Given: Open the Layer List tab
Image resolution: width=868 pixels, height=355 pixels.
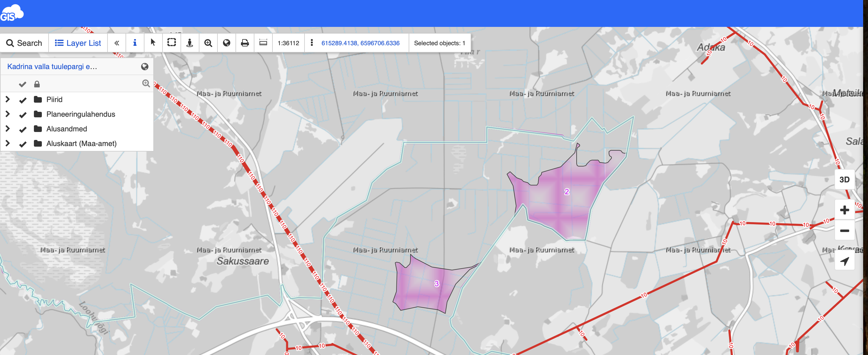Looking at the screenshot, I should (x=78, y=43).
